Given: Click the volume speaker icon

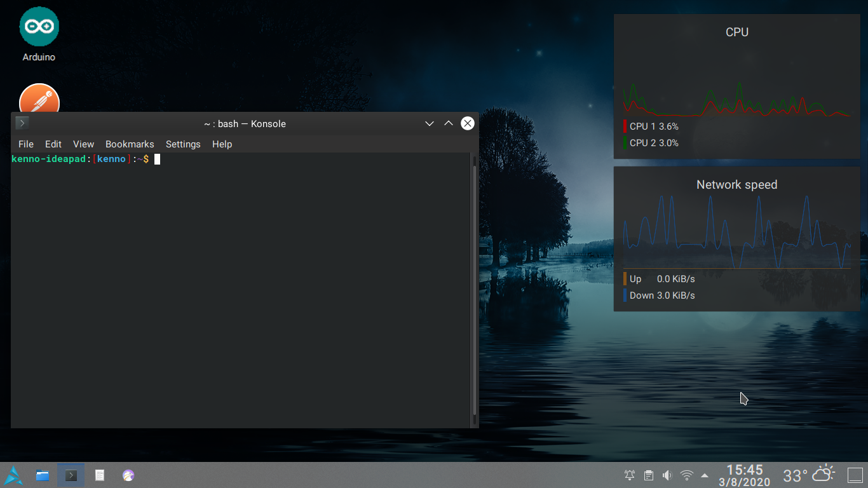Looking at the screenshot, I should pyautogui.click(x=667, y=475).
